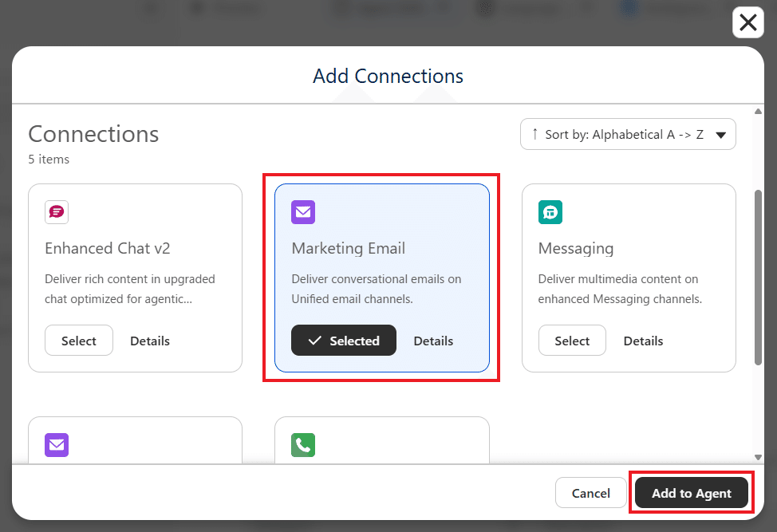Click the Add to Agent button

(692, 493)
